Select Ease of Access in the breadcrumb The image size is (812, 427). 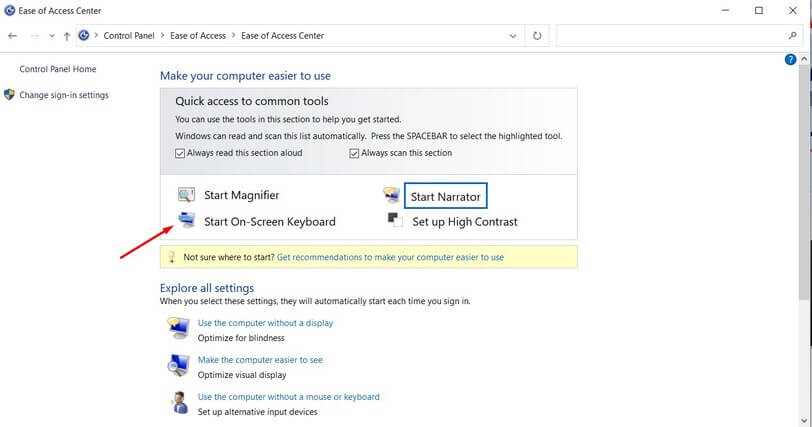click(x=198, y=36)
